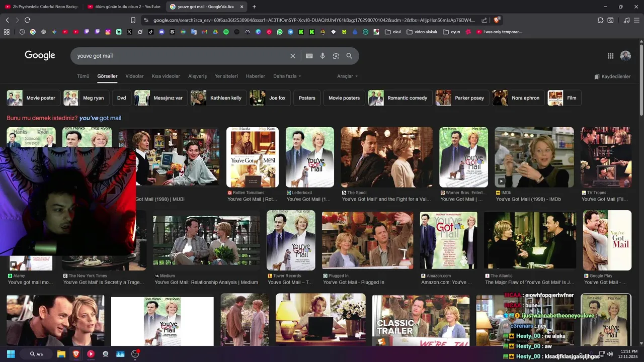The image size is (644, 362).
Task: Open the WhatsApp bookmark icon
Action: 280,32
